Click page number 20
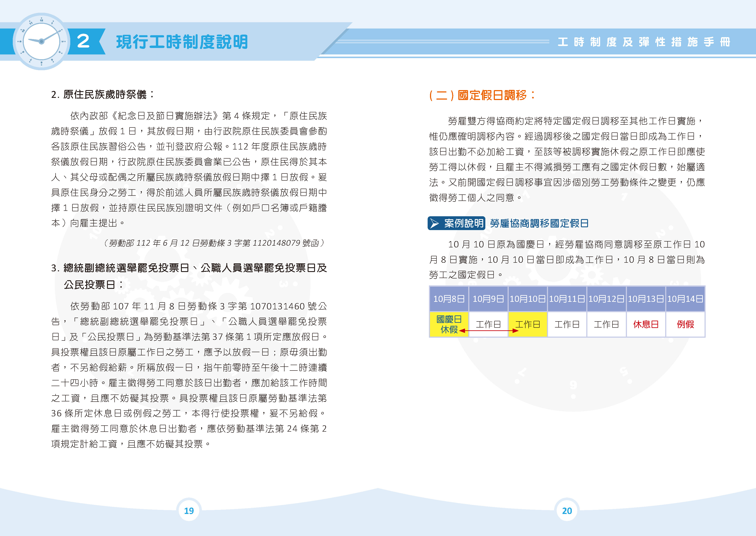This screenshot has width=756, height=536. 567,511
